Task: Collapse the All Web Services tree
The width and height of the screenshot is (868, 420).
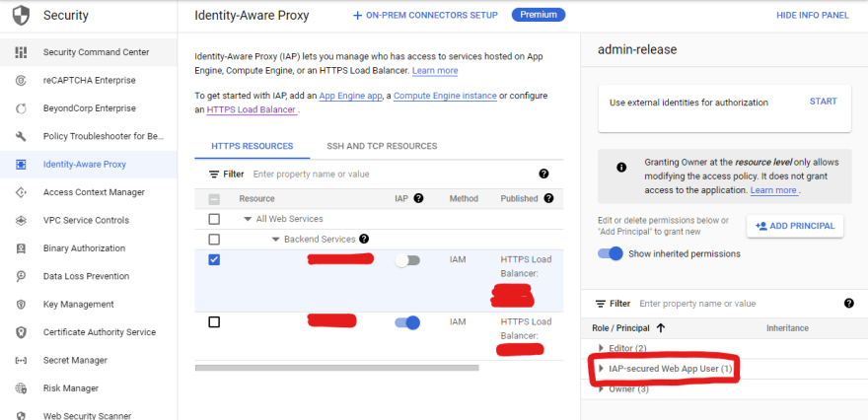Action: coord(248,219)
